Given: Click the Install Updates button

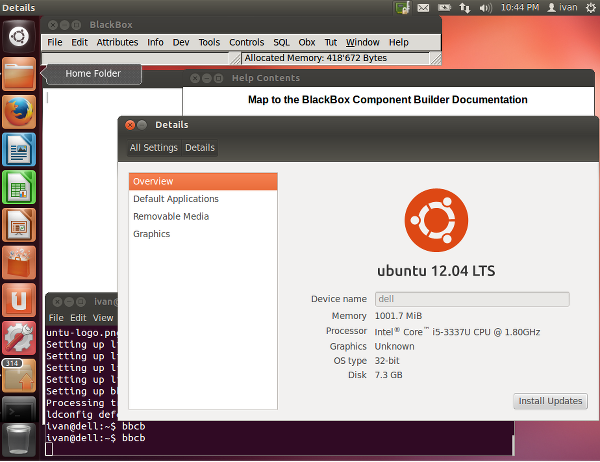Looking at the screenshot, I should 550,401.
